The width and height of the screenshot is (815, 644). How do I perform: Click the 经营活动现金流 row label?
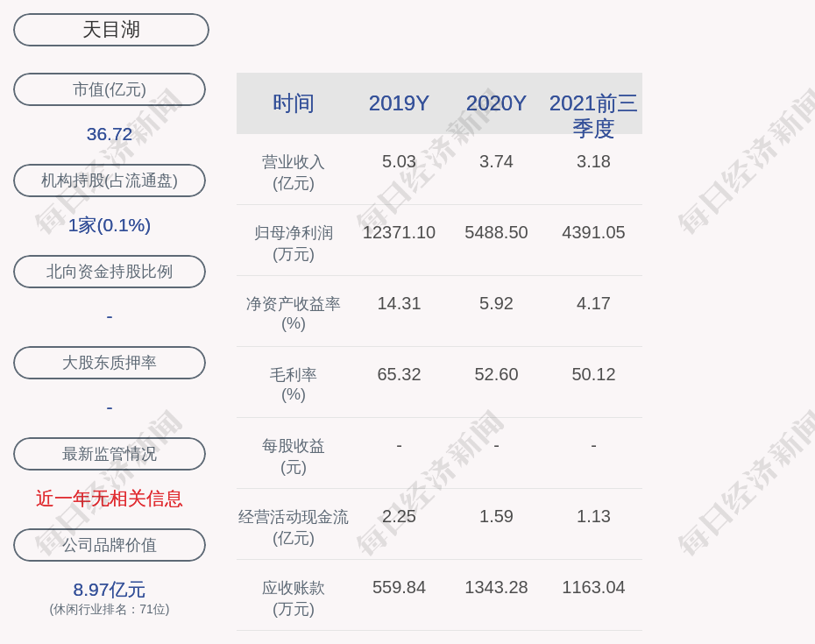tap(294, 527)
